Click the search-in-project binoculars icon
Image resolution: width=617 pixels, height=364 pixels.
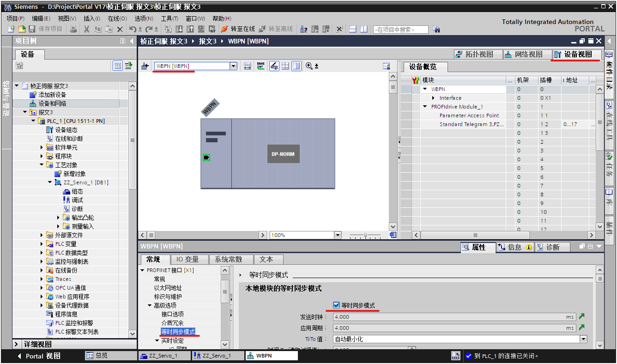pos(436,29)
